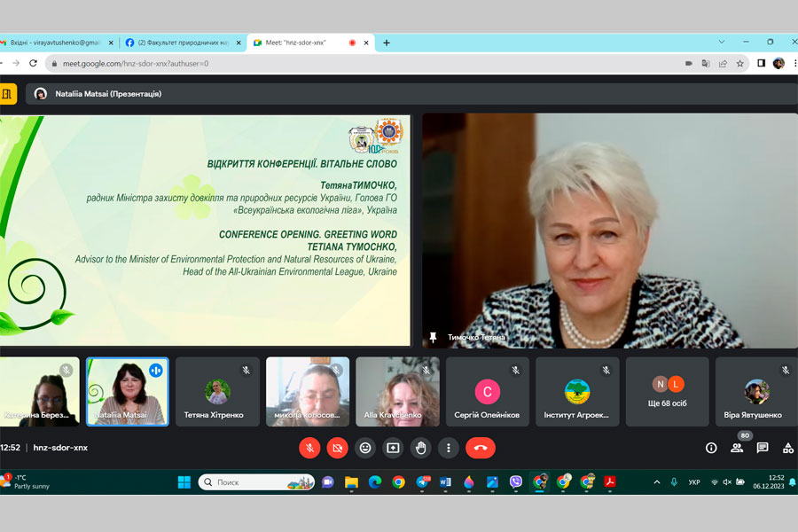This screenshot has width=798, height=532.
Task: Close the Facebook tab
Action: point(239,43)
